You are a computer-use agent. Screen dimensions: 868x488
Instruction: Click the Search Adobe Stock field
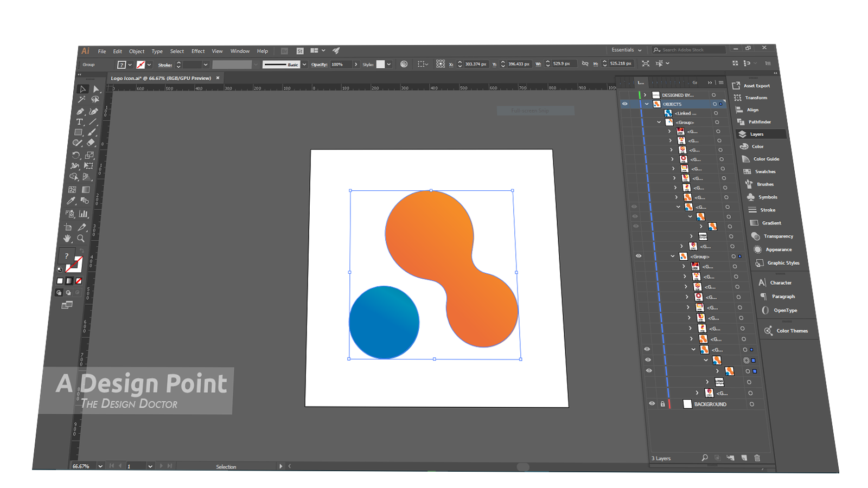[x=689, y=50]
